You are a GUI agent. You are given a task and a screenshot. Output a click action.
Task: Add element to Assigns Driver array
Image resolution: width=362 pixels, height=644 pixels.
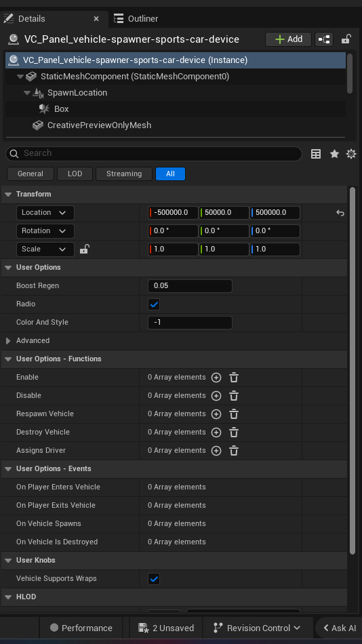pos(216,451)
